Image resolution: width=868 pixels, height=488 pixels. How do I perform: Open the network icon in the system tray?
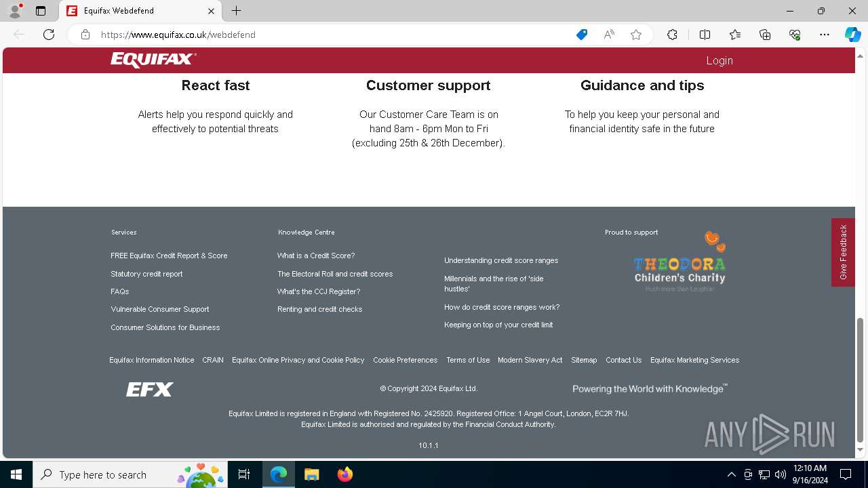pyautogui.click(x=764, y=474)
